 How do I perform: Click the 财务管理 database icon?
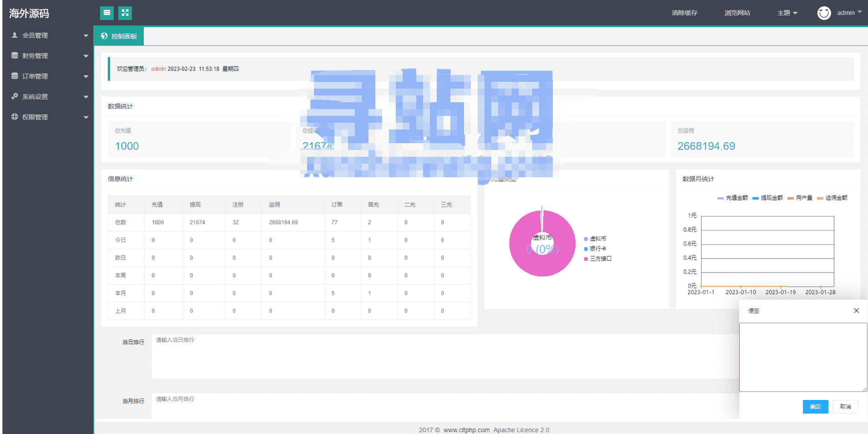point(15,55)
